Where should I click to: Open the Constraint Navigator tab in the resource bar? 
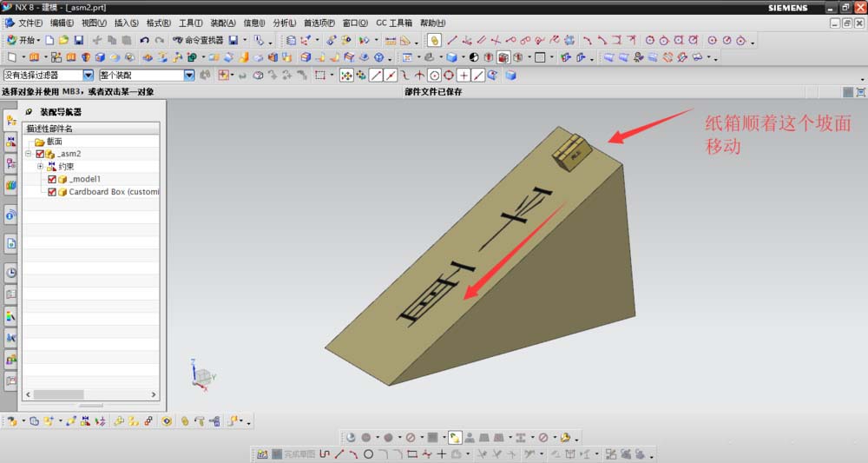point(10,142)
